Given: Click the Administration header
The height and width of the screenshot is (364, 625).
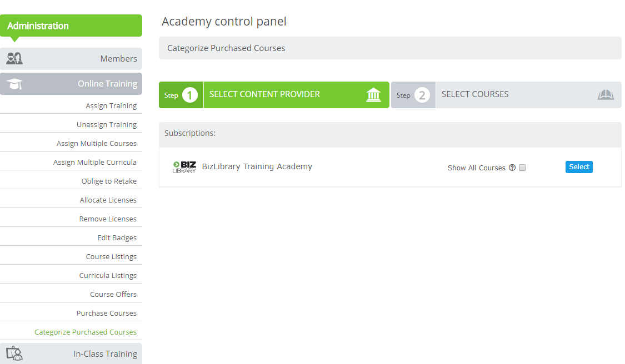Looking at the screenshot, I should point(71,26).
